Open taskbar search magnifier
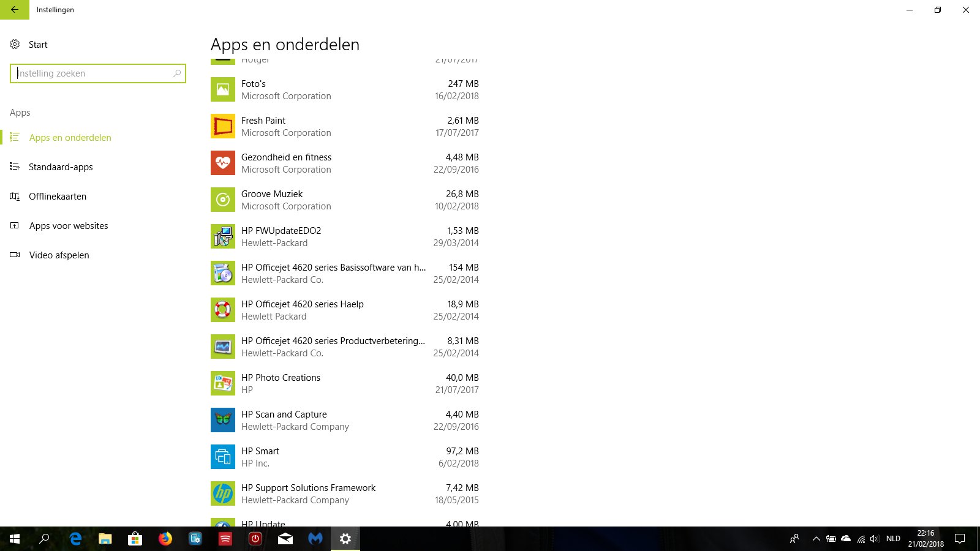Image resolution: width=980 pixels, height=551 pixels. [x=45, y=539]
